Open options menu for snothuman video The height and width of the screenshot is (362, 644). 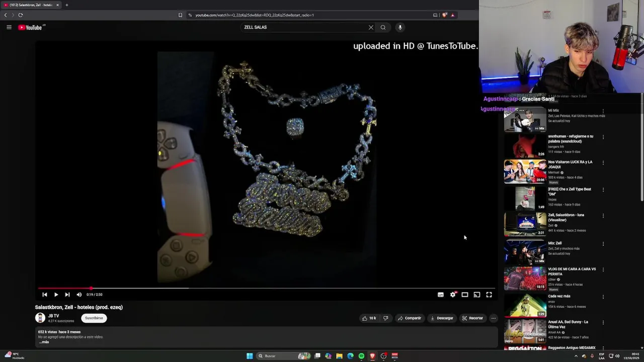tap(603, 137)
